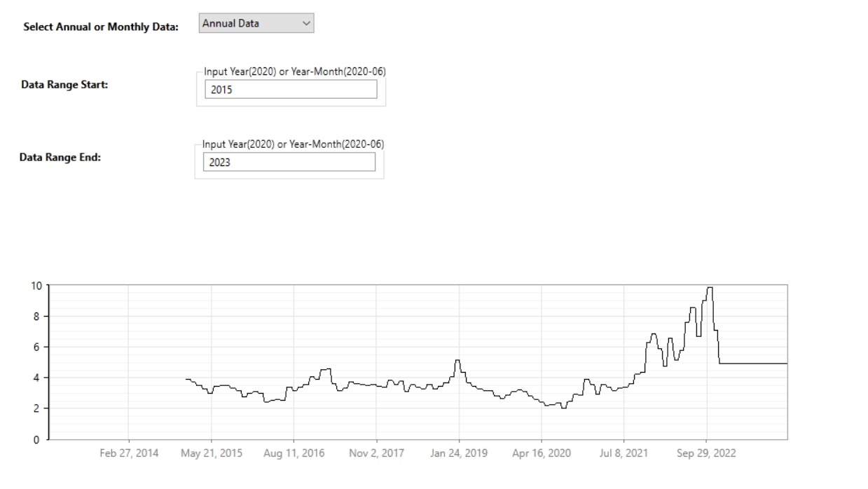Click the 'May 21, 2015' x-axis label
Viewport: 868px width, 489px height.
(212, 453)
